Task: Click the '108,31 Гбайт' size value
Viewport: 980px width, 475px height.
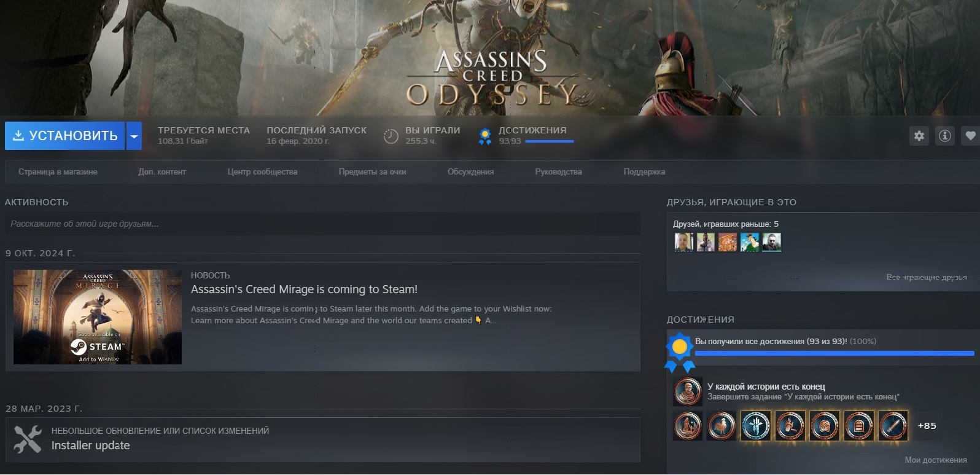Action: (x=183, y=141)
